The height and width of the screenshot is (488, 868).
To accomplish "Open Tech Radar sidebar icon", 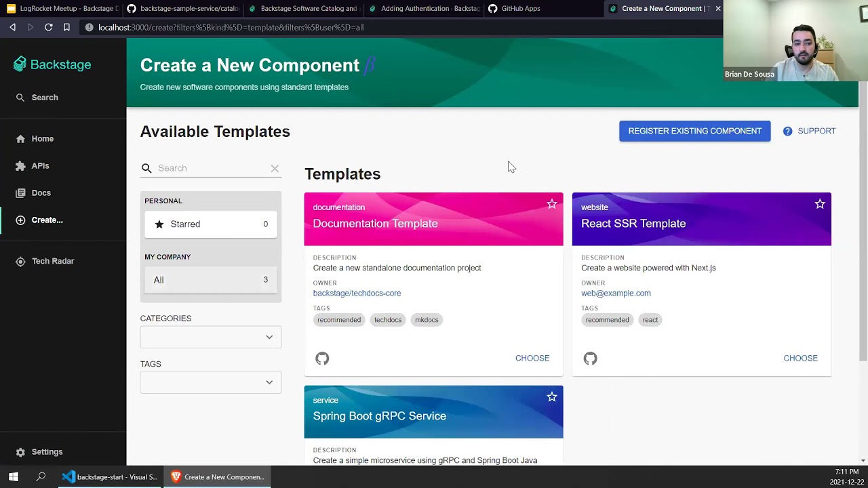I will 20,262.
